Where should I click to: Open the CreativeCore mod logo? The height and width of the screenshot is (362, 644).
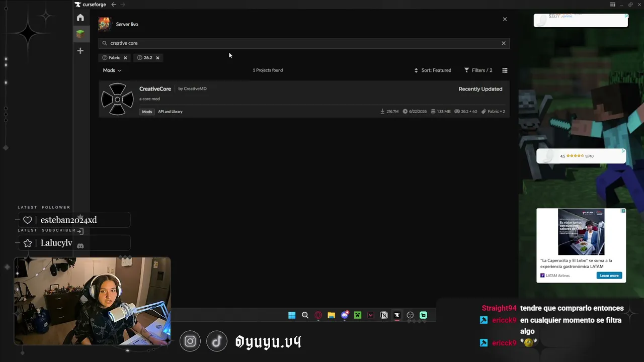(117, 99)
